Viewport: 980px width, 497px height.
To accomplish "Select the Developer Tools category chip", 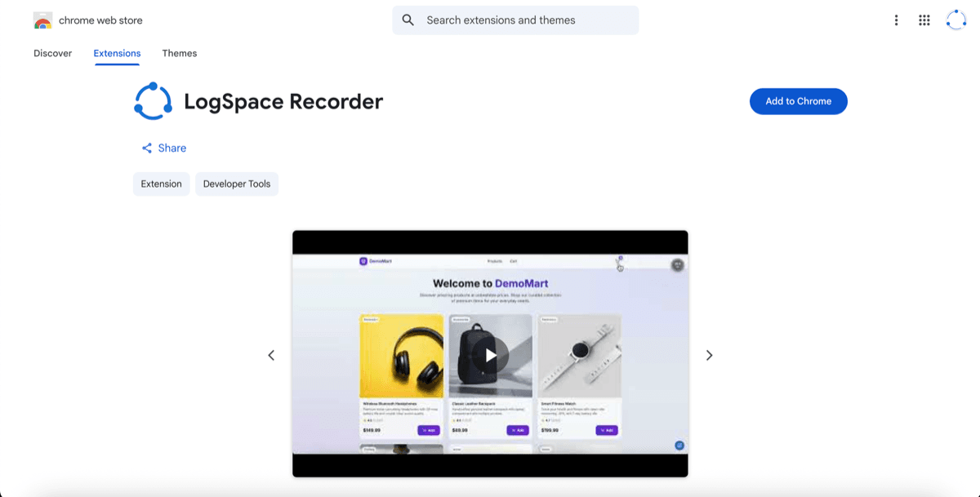I will (x=237, y=184).
